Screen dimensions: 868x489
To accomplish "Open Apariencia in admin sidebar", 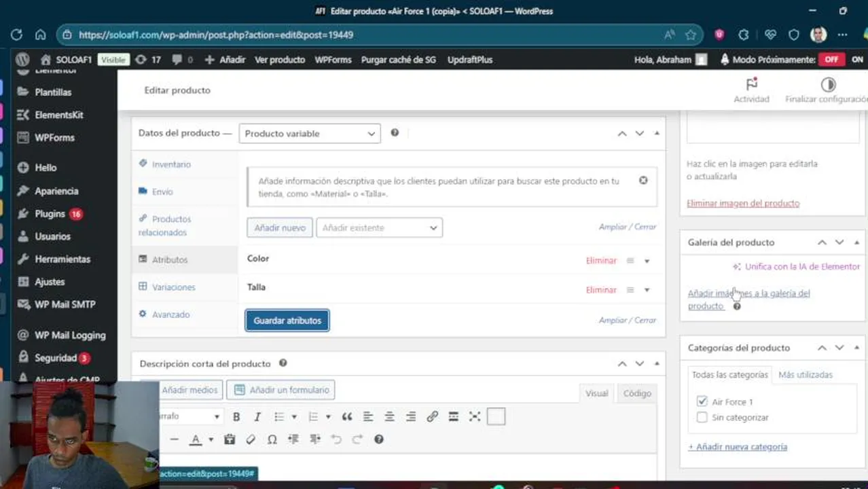I will pos(56,192).
